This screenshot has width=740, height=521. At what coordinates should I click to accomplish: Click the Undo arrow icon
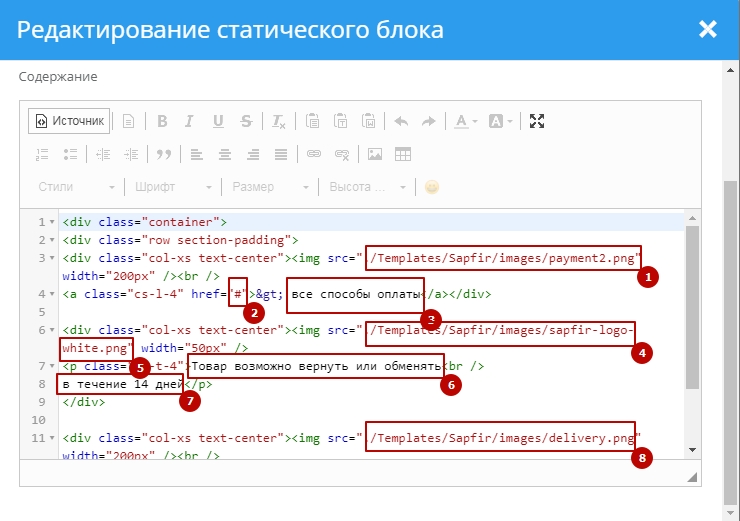click(x=401, y=121)
